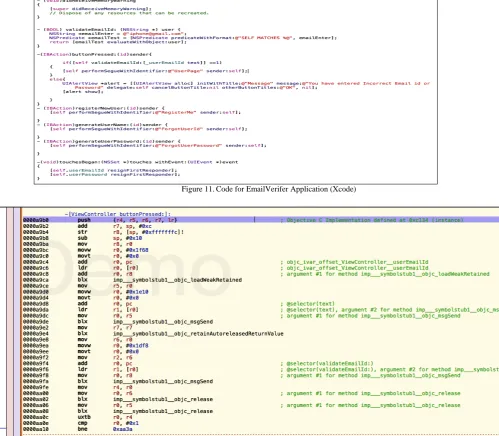The height and width of the screenshot is (436, 499).
Task: Click the UIAlertView *alert initialization line
Action: tap(246, 85)
